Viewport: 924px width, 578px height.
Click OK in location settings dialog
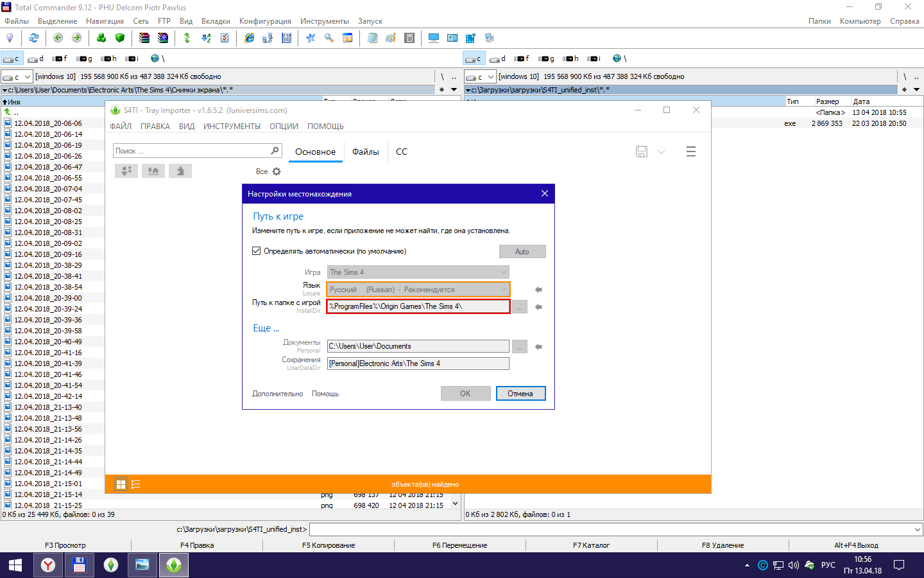[465, 393]
